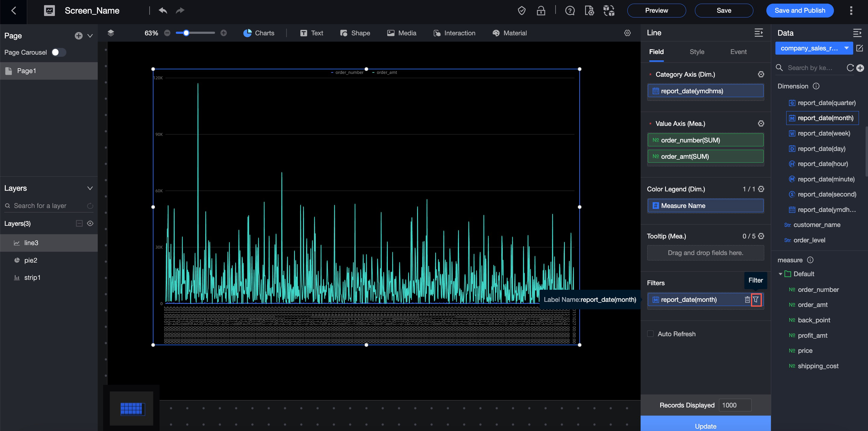Enable the Auto Refresh checkbox
The height and width of the screenshot is (431, 868).
(650, 334)
